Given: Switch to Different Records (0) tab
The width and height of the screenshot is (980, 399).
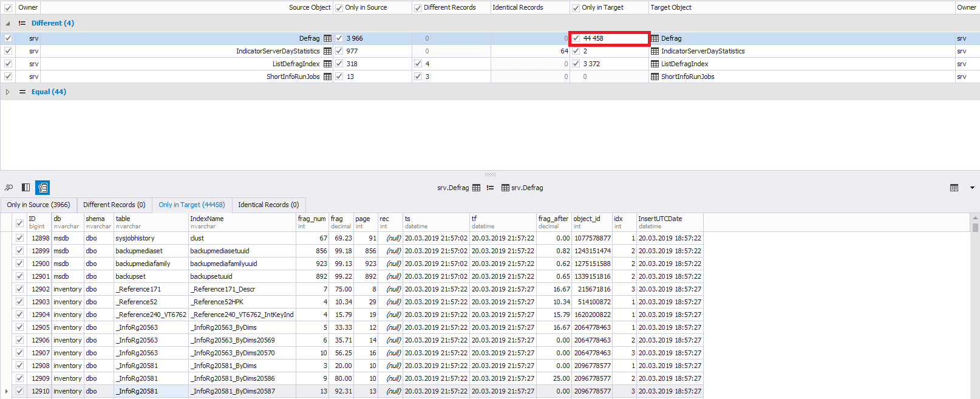Looking at the screenshot, I should (x=114, y=205).
